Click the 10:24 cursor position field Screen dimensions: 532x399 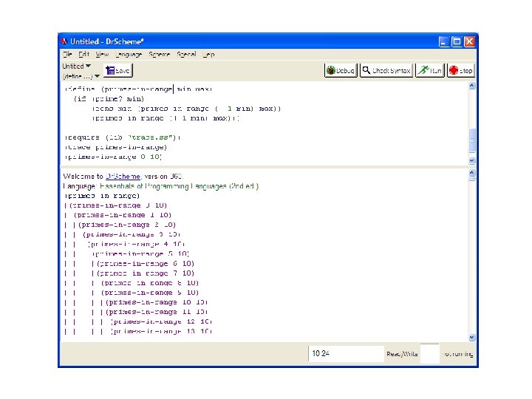click(x=346, y=353)
